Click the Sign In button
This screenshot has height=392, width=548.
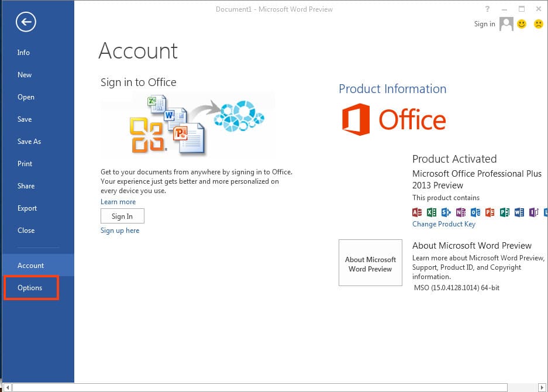coord(122,216)
